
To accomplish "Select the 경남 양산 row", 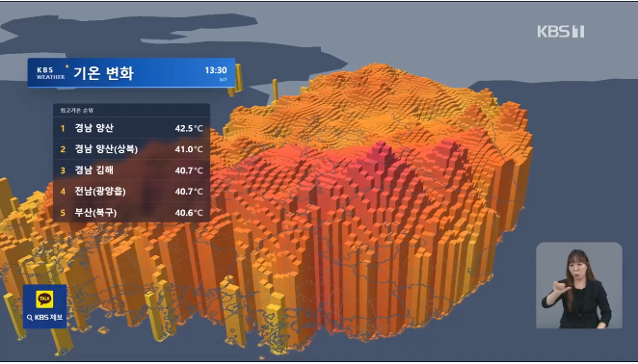I will 131,128.
